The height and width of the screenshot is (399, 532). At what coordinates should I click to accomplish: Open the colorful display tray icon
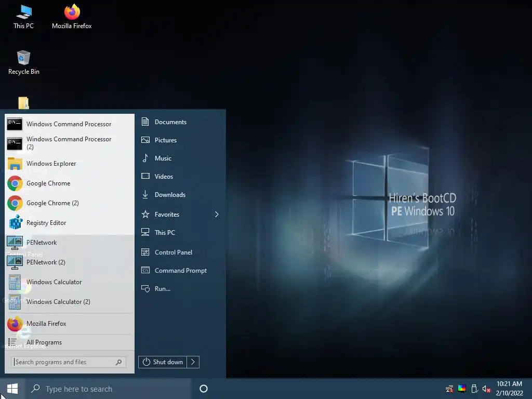[462, 389]
